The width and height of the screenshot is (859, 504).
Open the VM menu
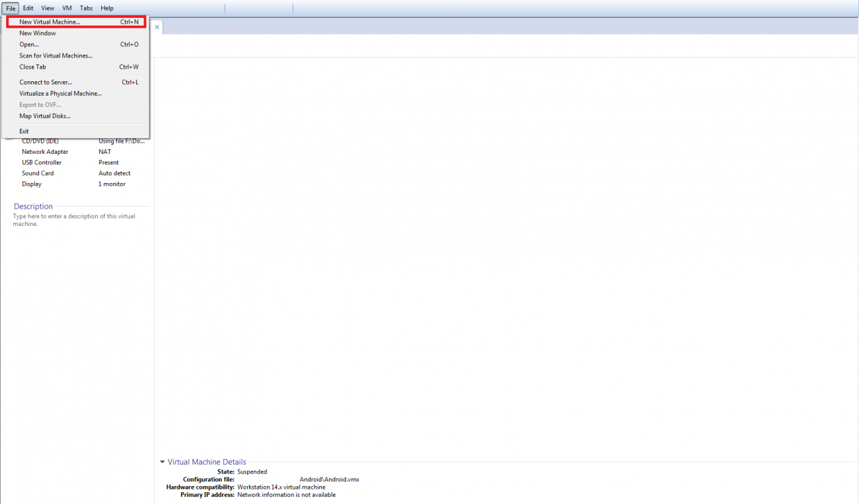(67, 8)
